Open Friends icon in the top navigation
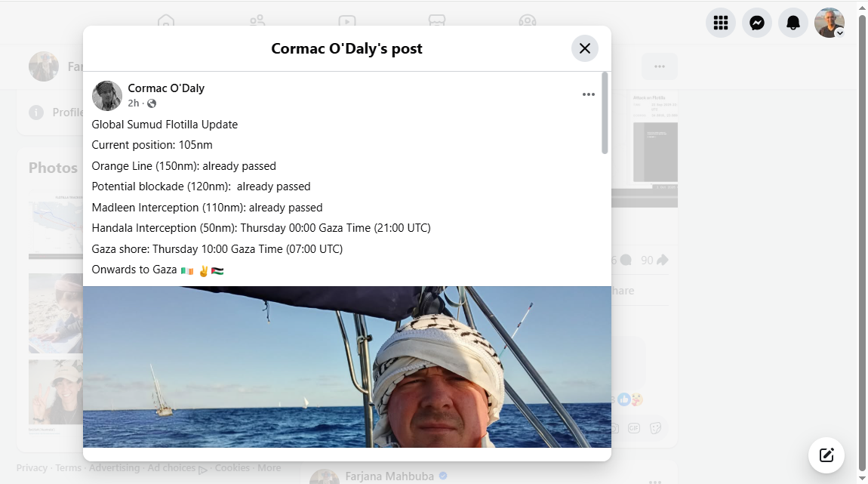Image resolution: width=868 pixels, height=484 pixels. (x=257, y=22)
